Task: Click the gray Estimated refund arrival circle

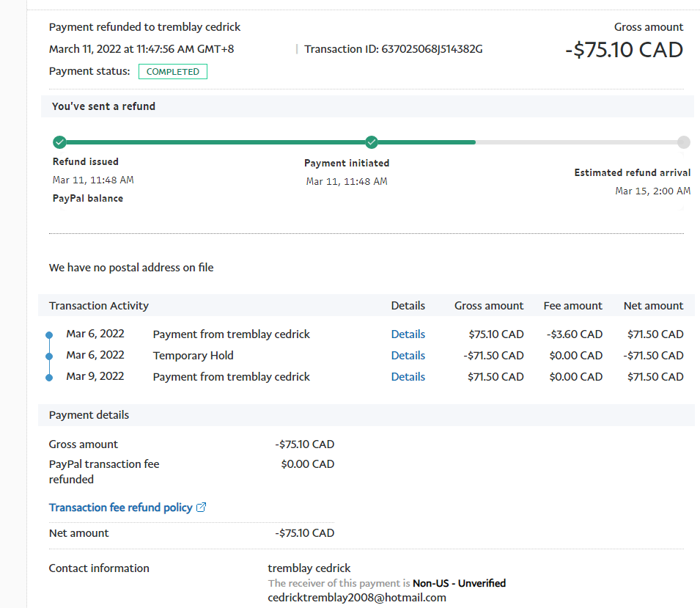Action: click(x=683, y=142)
